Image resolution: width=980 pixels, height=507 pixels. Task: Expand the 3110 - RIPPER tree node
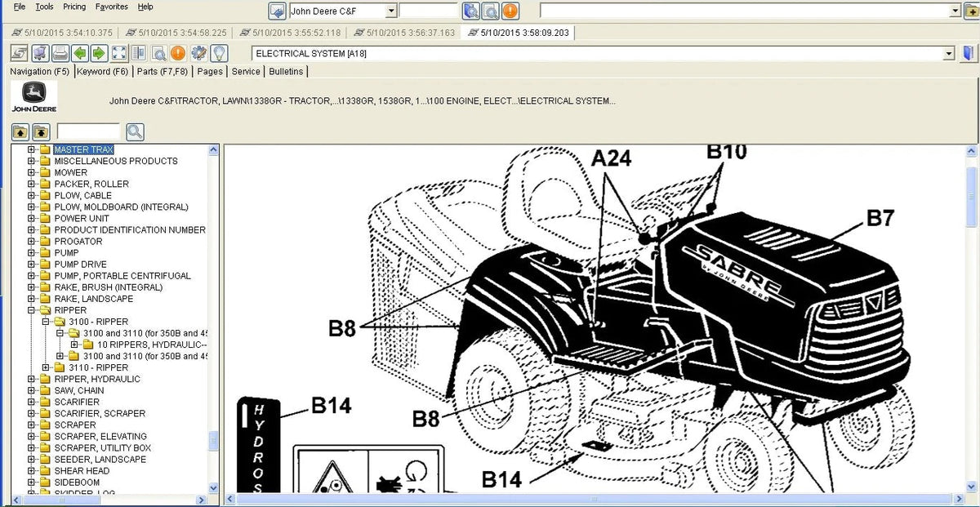tap(46, 367)
